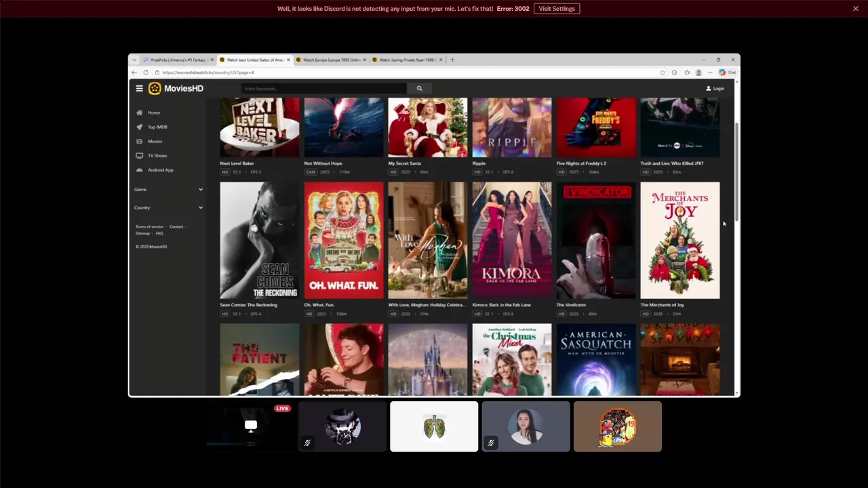Open the Terms of service link
868x488 pixels.
[x=149, y=226]
